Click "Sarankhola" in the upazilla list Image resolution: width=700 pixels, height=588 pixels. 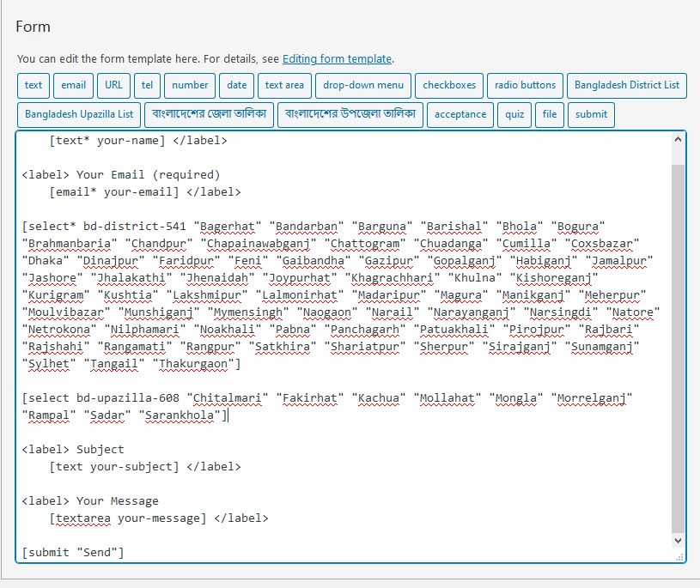tap(180, 415)
